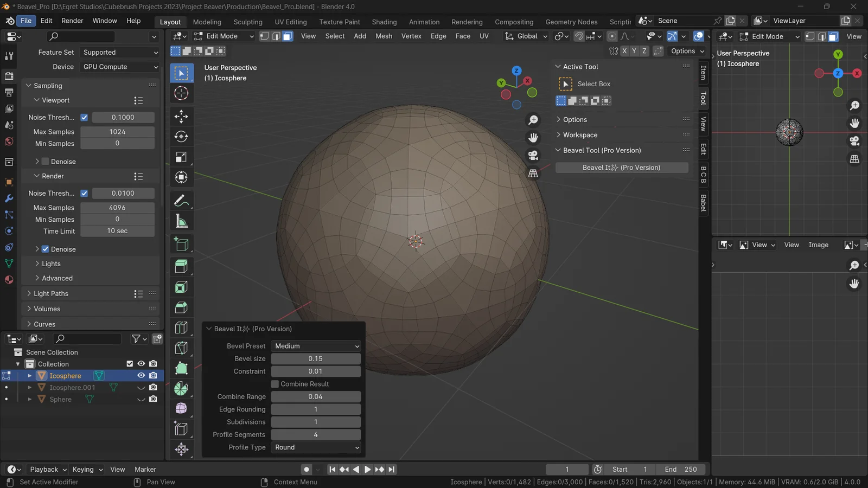Expand the Light Paths section
The image size is (868, 488).
[x=52, y=293]
